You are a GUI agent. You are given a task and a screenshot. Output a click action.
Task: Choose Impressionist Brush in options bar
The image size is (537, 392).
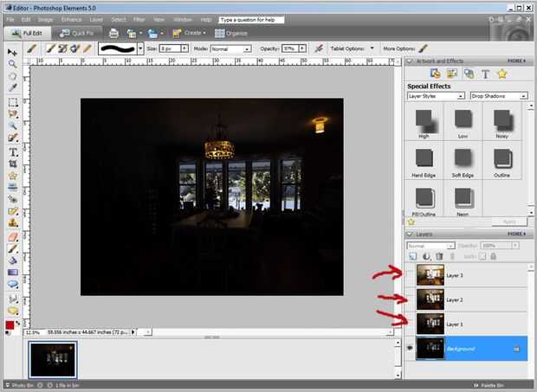62,48
